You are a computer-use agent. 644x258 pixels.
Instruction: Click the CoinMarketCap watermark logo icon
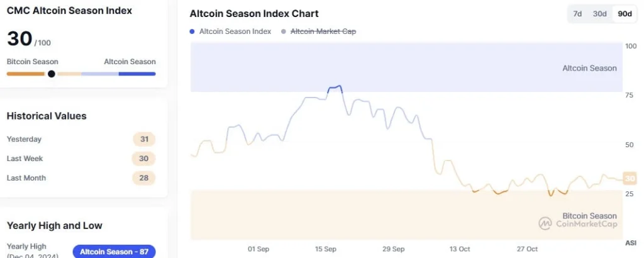tap(545, 223)
